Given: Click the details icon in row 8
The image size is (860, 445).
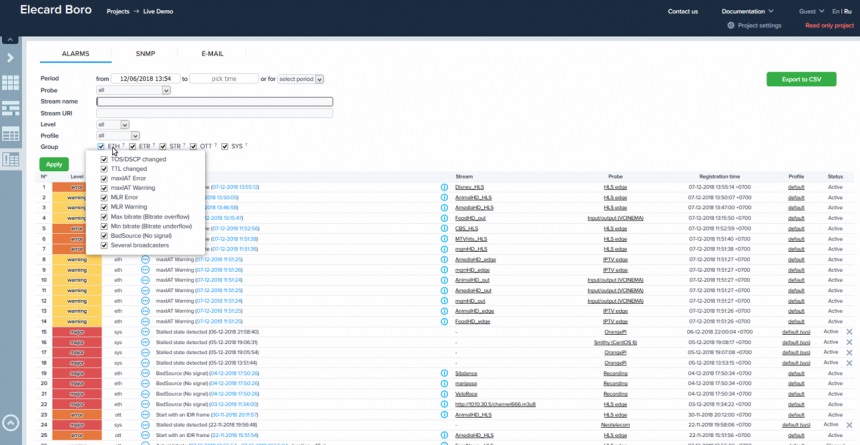Looking at the screenshot, I should [x=145, y=260].
